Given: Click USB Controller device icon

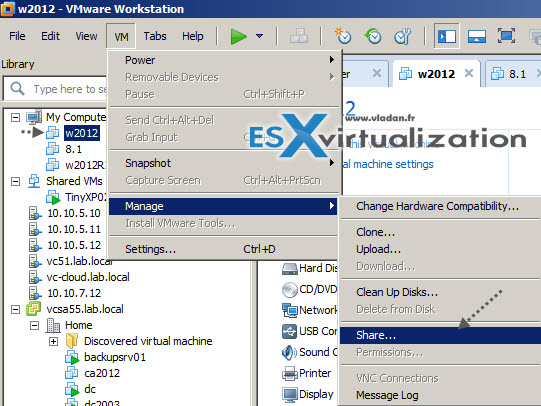Looking at the screenshot, I should point(289,331).
